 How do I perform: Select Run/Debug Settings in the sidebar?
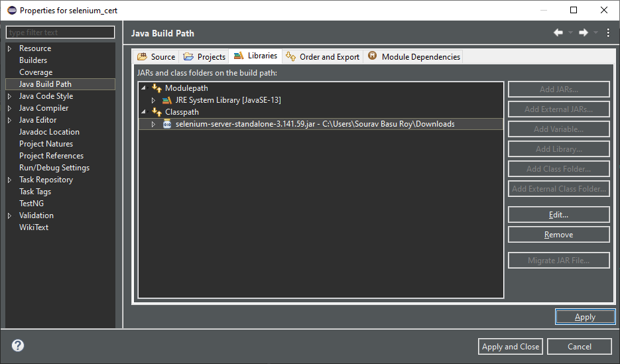54,168
